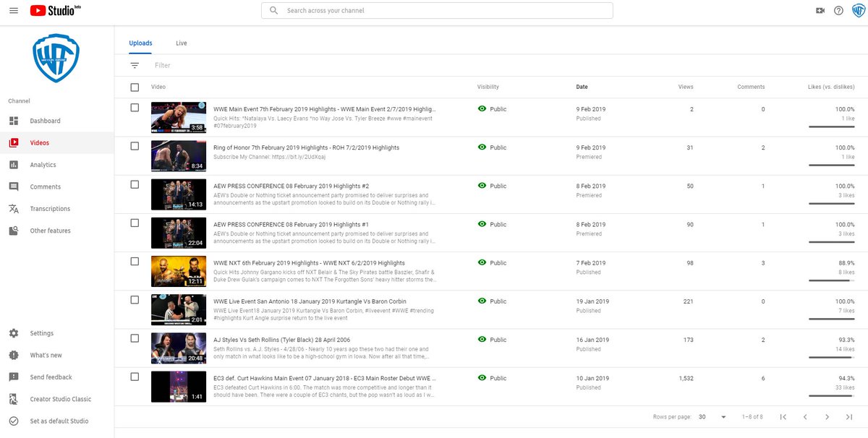
Task: Open visibility setting for Ring of Honor video
Action: 493,147
